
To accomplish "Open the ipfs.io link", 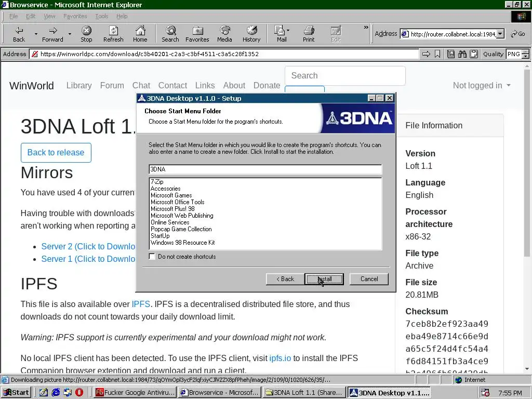I will pyautogui.click(x=280, y=358).
